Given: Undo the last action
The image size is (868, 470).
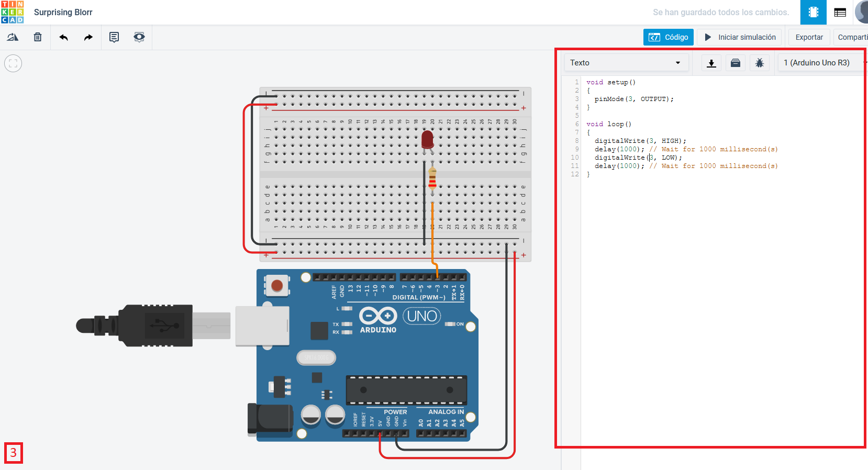Looking at the screenshot, I should click(x=63, y=37).
